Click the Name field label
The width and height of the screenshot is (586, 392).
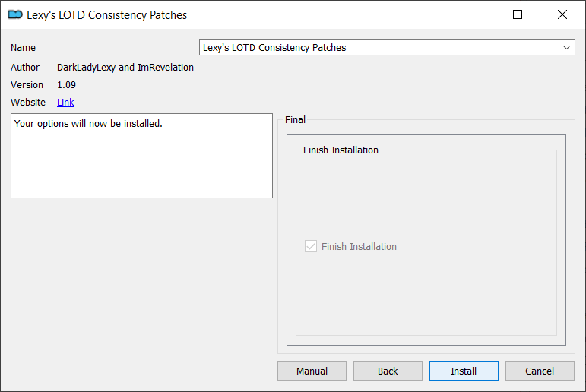click(x=23, y=47)
